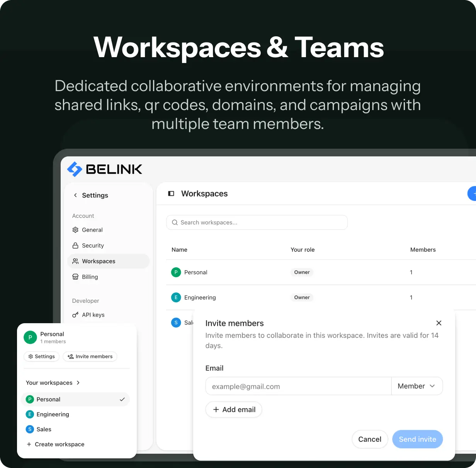Go back using the Settings chevron arrow
Screen dimensions: 476x468
pos(75,195)
